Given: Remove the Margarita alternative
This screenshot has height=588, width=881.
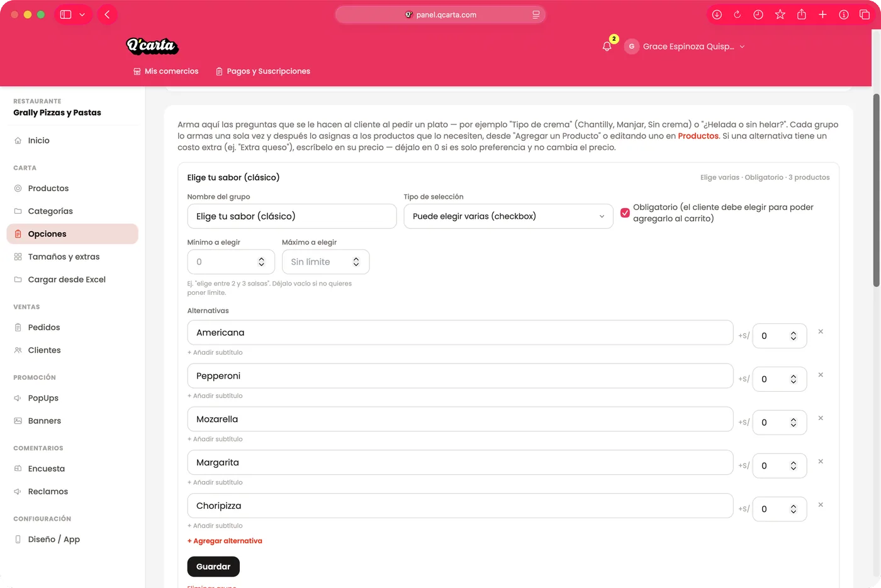Looking at the screenshot, I should [x=821, y=462].
